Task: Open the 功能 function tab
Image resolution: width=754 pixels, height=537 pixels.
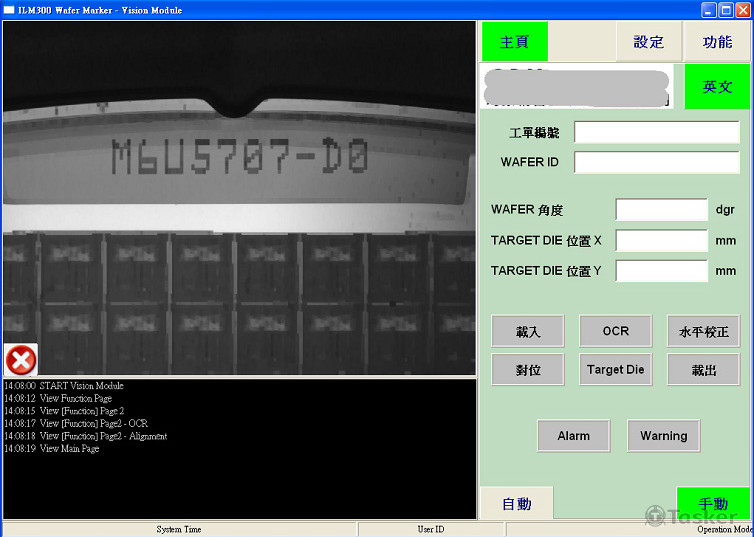Action: tap(717, 42)
